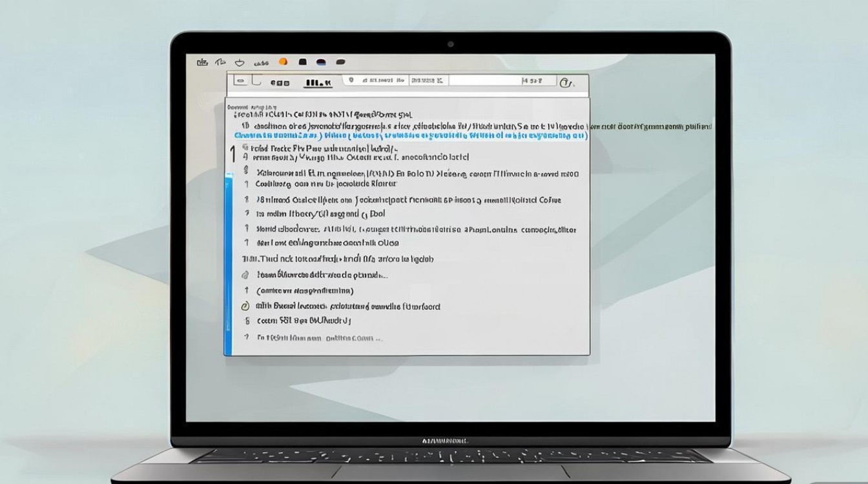Image resolution: width=868 pixels, height=484 pixels.
Task: Select the round marker beside the 'Ioam' row
Action: [x=245, y=275]
